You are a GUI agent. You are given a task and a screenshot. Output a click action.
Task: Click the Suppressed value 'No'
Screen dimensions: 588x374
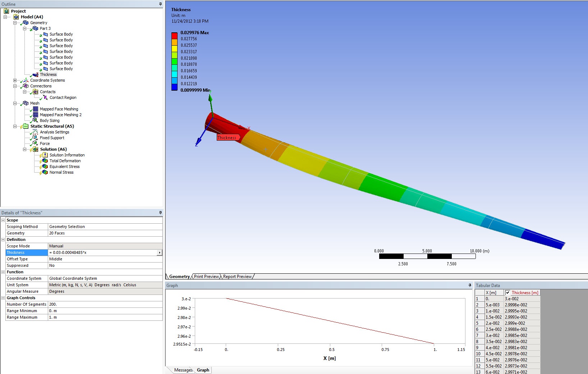click(105, 265)
